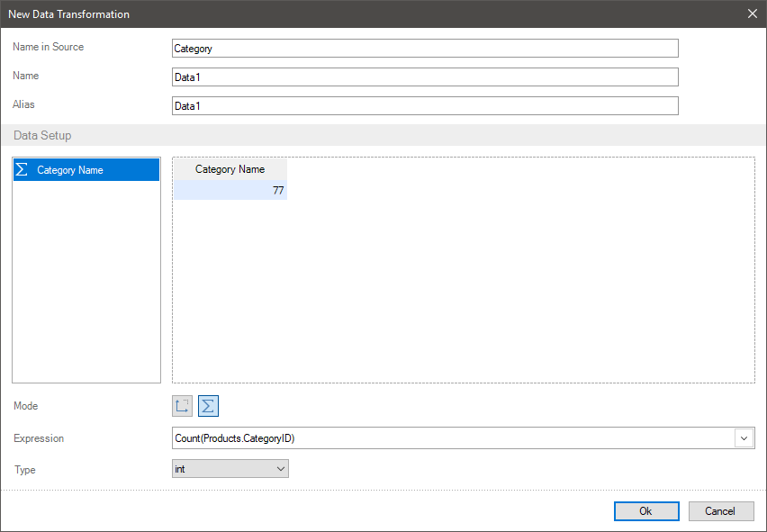Select the Measure (sigma) mode icon
The width and height of the screenshot is (767, 532).
208,406
